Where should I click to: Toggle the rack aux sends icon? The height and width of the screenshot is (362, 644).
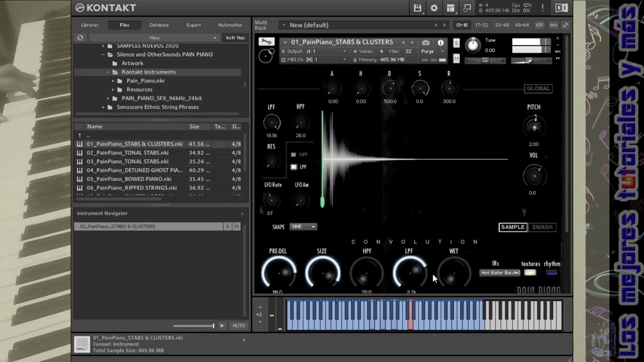[553, 25]
